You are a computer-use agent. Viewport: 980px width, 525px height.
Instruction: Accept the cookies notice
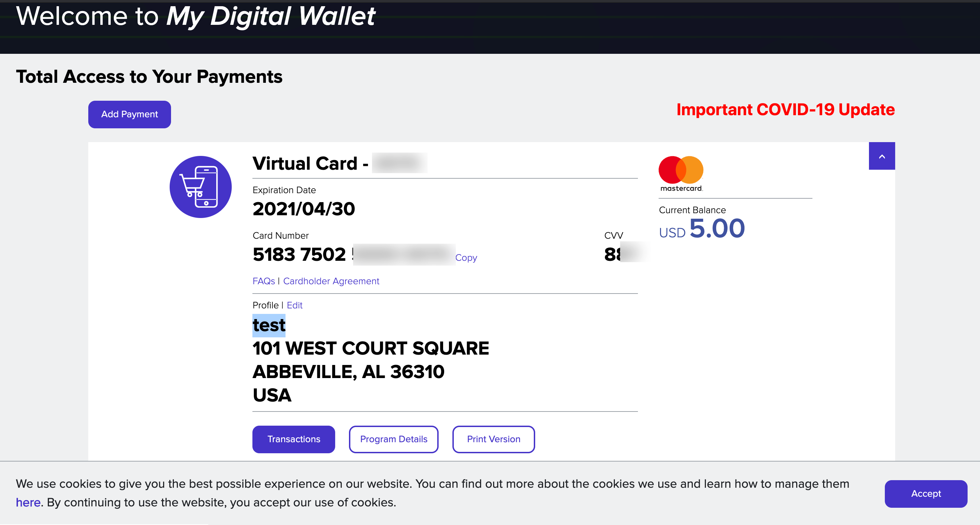(x=925, y=493)
